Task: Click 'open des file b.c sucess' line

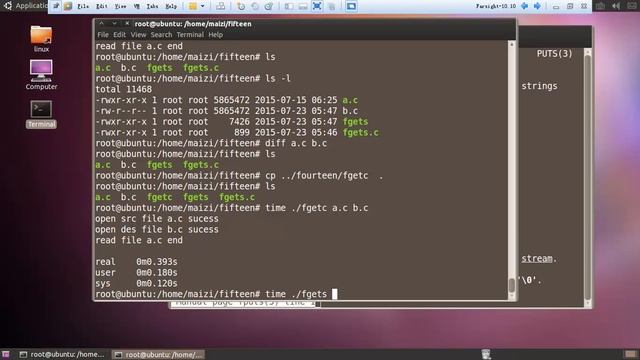Action: point(157,229)
